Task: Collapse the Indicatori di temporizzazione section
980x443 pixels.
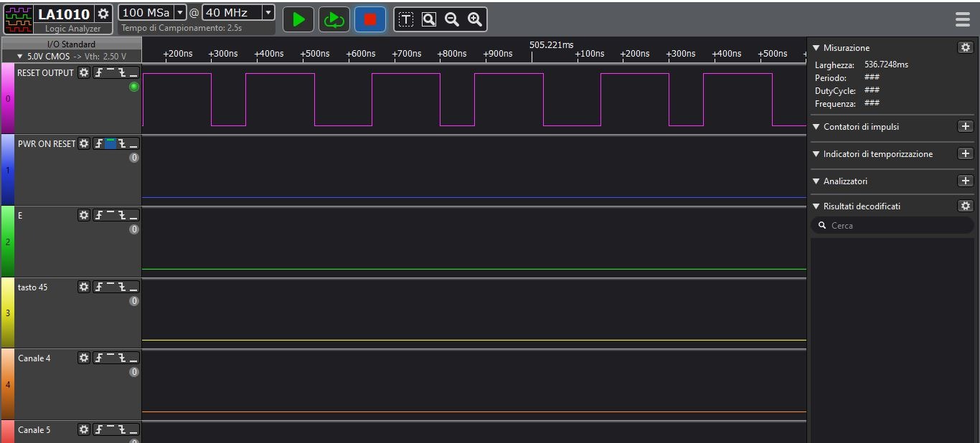Action: pos(816,154)
